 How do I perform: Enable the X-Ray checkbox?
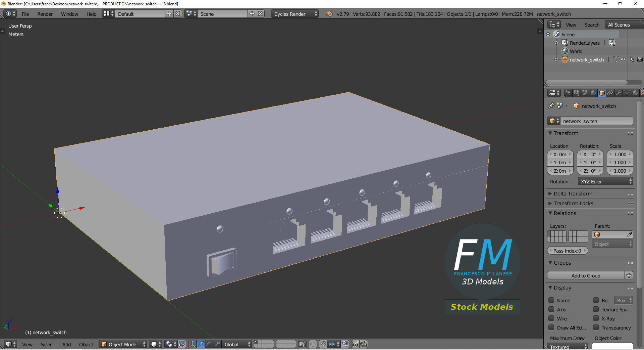(x=596, y=318)
